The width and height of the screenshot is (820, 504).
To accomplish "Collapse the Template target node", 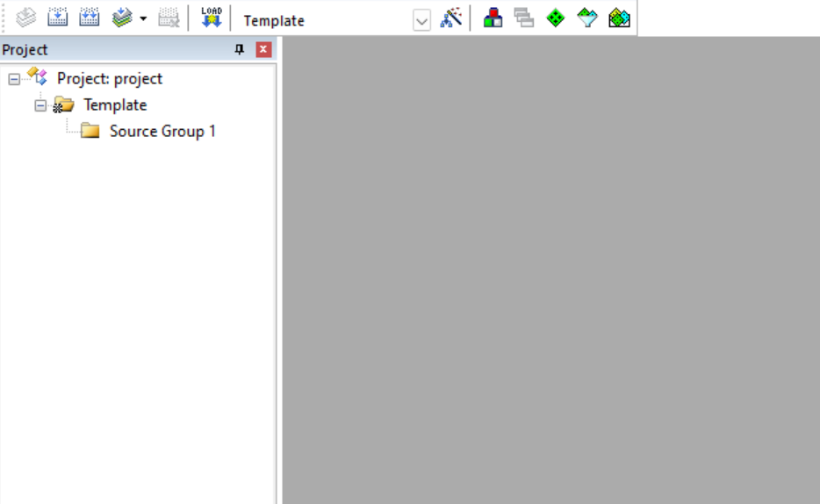I will pos(40,105).
